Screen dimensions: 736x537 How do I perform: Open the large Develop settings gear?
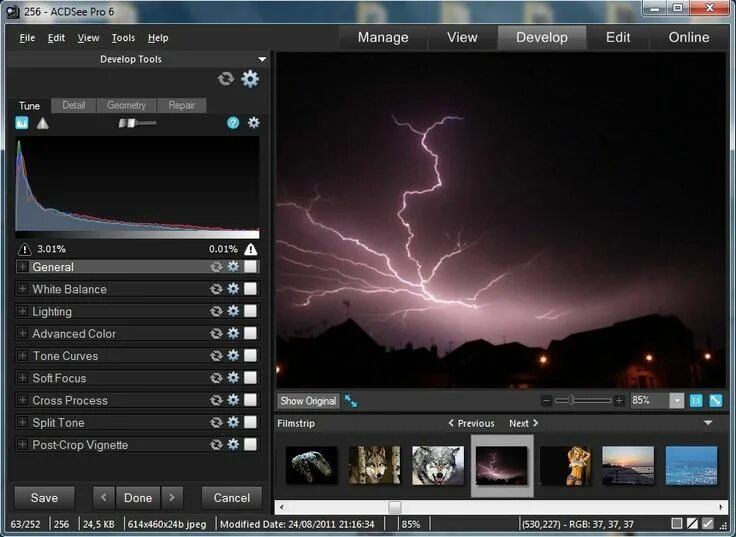(250, 79)
